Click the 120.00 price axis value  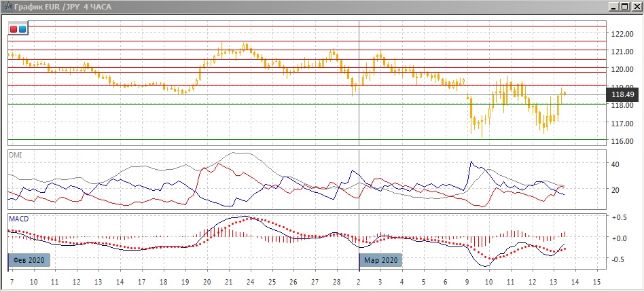click(x=622, y=69)
